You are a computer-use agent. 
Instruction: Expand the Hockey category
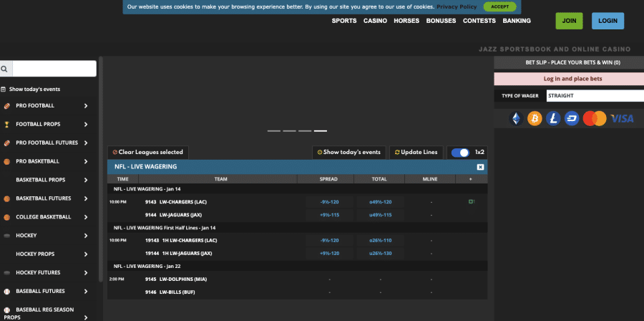[x=86, y=236]
